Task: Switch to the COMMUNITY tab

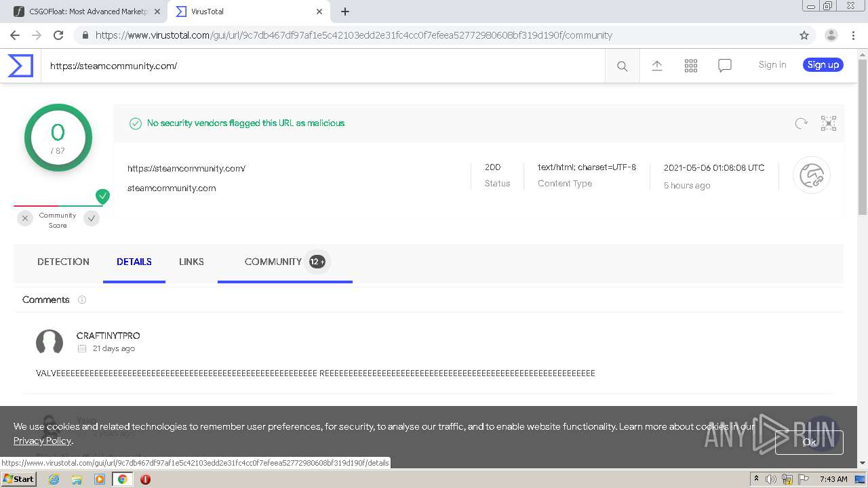Action: [285, 262]
